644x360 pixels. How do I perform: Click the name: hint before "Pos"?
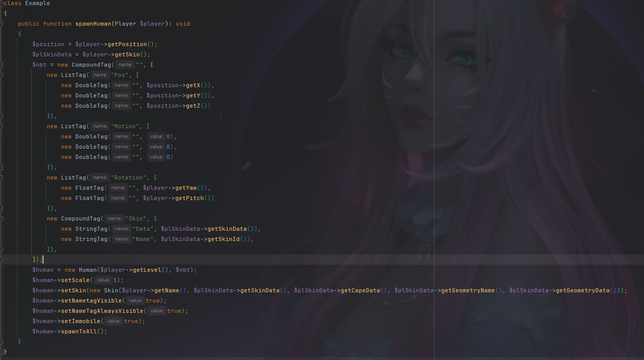pos(100,75)
